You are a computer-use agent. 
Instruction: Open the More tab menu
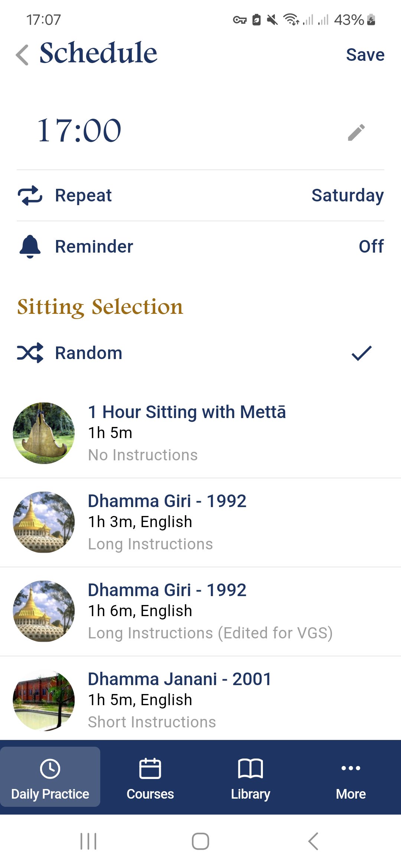351,777
